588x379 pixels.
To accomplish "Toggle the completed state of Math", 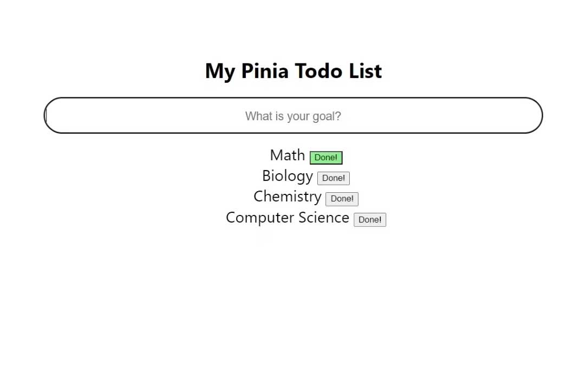I will 326,158.
